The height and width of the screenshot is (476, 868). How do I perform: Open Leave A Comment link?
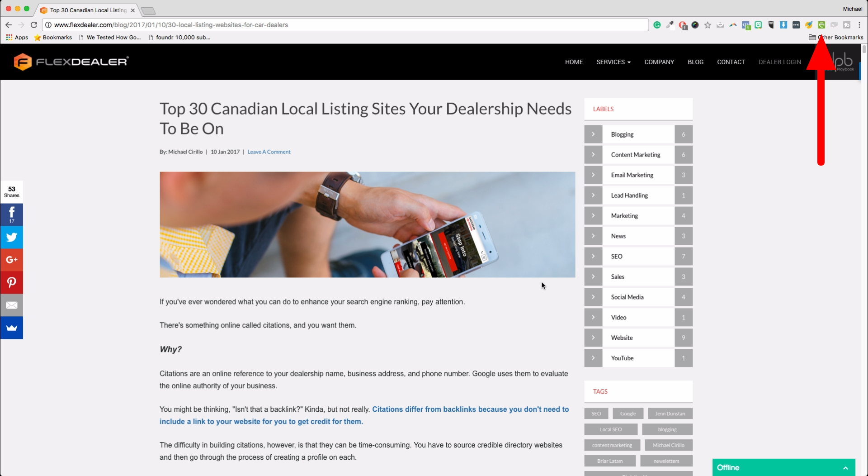click(269, 152)
